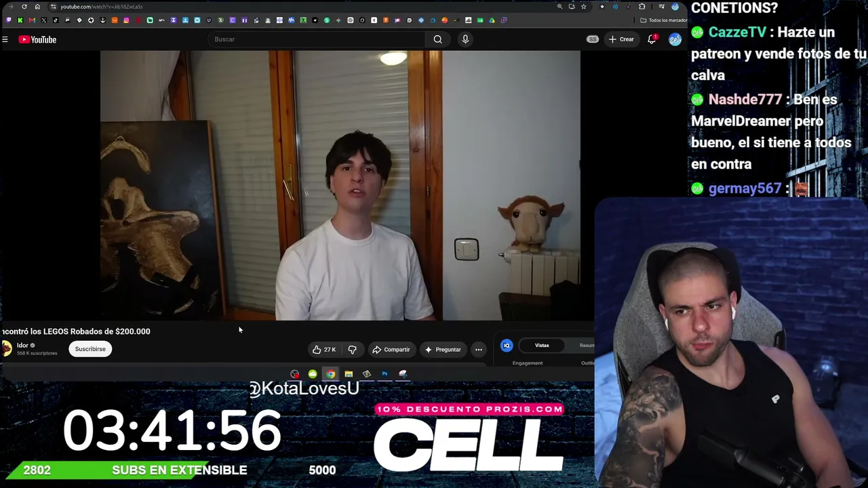Reload the page with the browser refresh icon

click(x=24, y=7)
